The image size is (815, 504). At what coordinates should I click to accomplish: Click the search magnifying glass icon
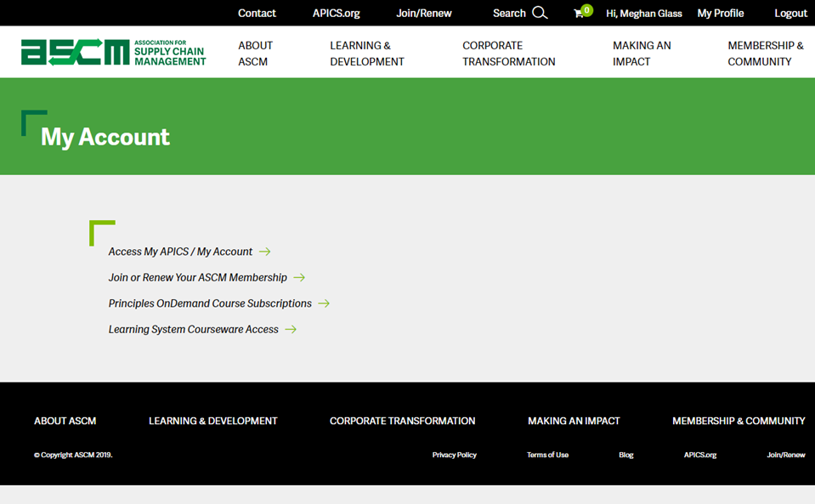click(x=540, y=13)
